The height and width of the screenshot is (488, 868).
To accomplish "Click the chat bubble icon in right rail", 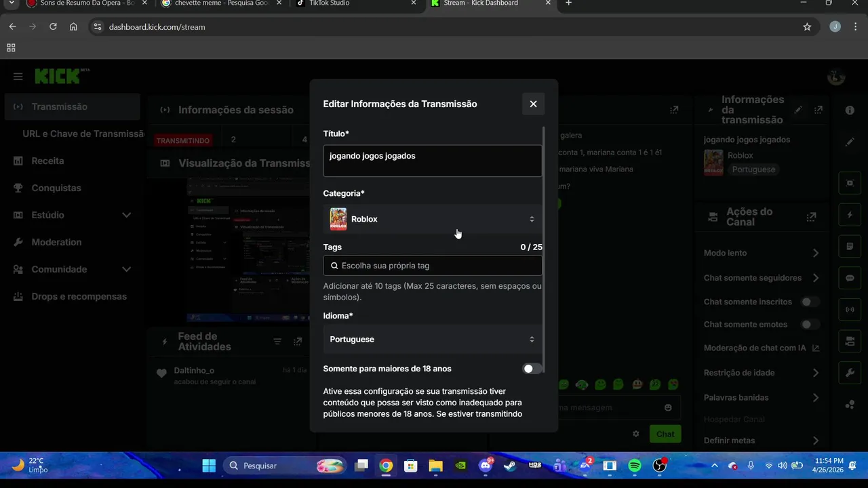I will 850,278.
